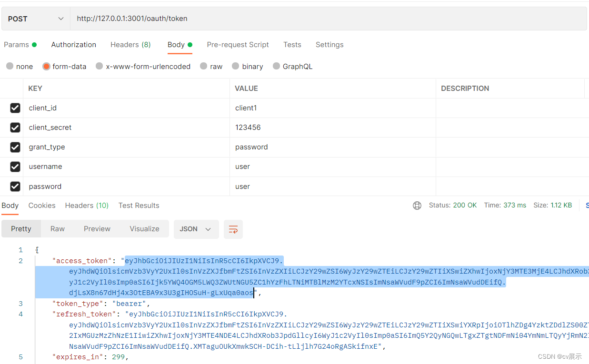Choose x-www-form-urlencoded body option
Viewport: 589px width, 364px height.
pos(100,67)
